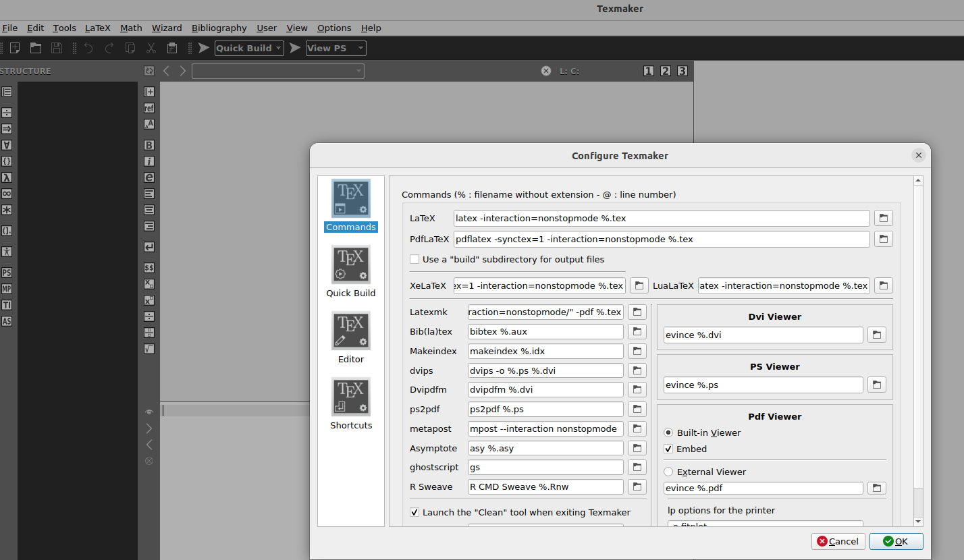Select the External Viewer radio button

(x=668, y=472)
